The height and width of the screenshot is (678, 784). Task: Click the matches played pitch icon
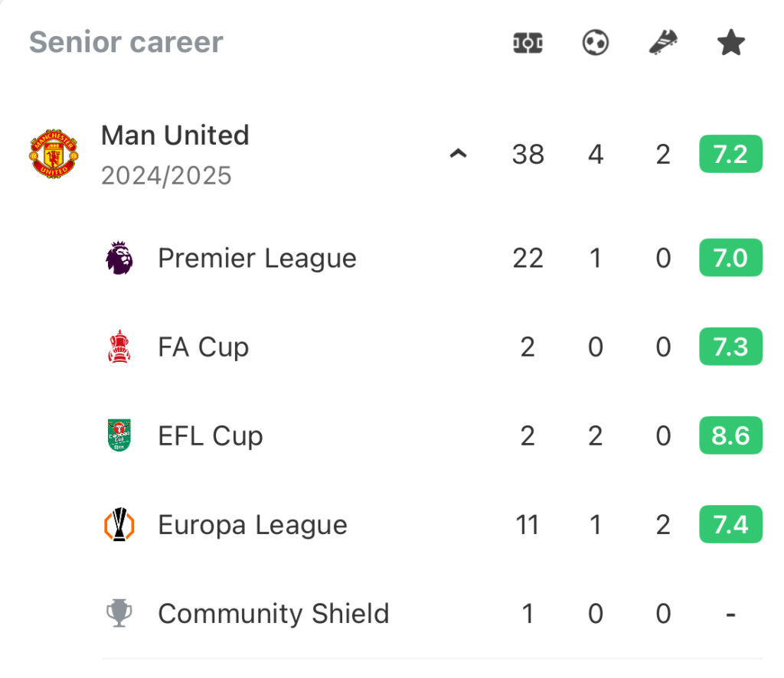pyautogui.click(x=528, y=42)
